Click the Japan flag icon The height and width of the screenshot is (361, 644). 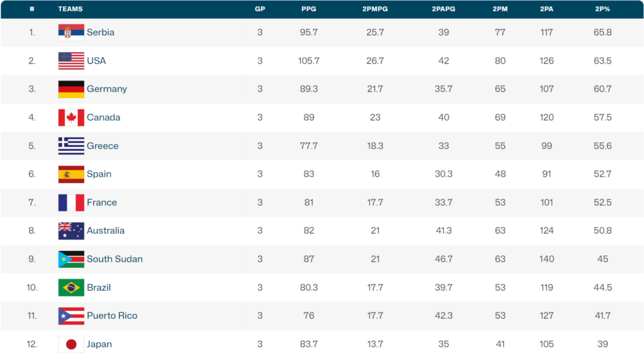point(71,344)
